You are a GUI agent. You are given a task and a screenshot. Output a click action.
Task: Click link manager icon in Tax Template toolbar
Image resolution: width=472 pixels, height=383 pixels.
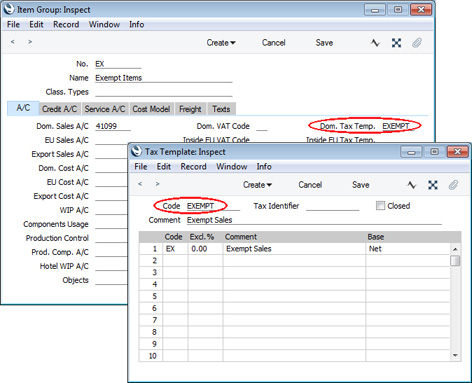tap(433, 185)
